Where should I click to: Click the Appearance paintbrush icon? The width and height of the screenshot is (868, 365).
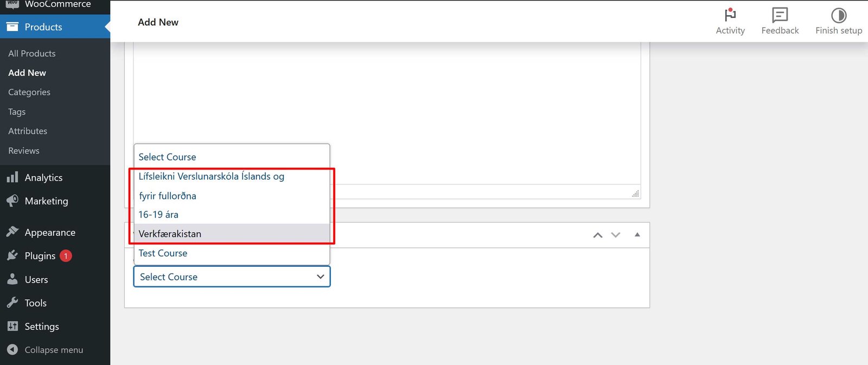point(12,232)
